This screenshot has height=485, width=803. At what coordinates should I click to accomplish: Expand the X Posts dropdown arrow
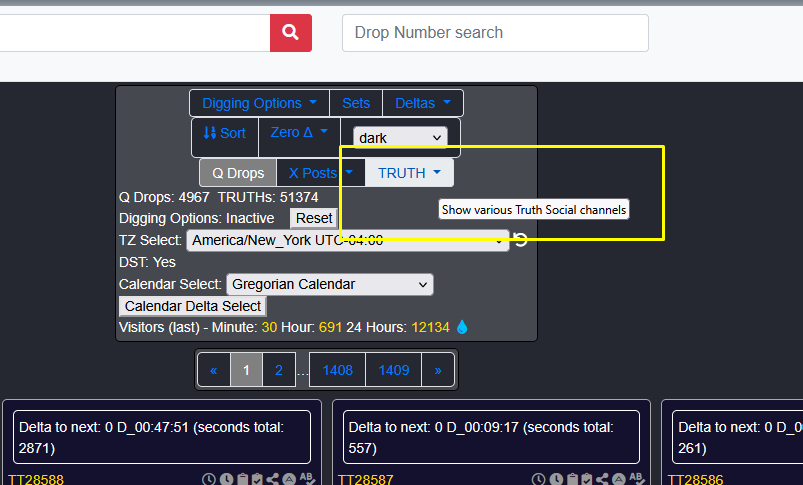[x=349, y=173]
